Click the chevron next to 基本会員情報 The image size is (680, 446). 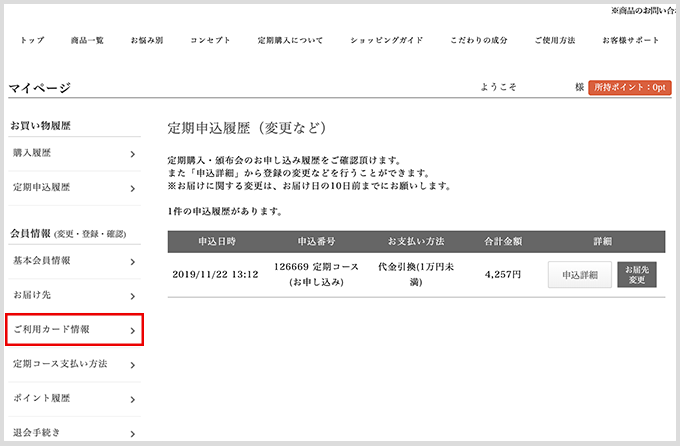133,262
